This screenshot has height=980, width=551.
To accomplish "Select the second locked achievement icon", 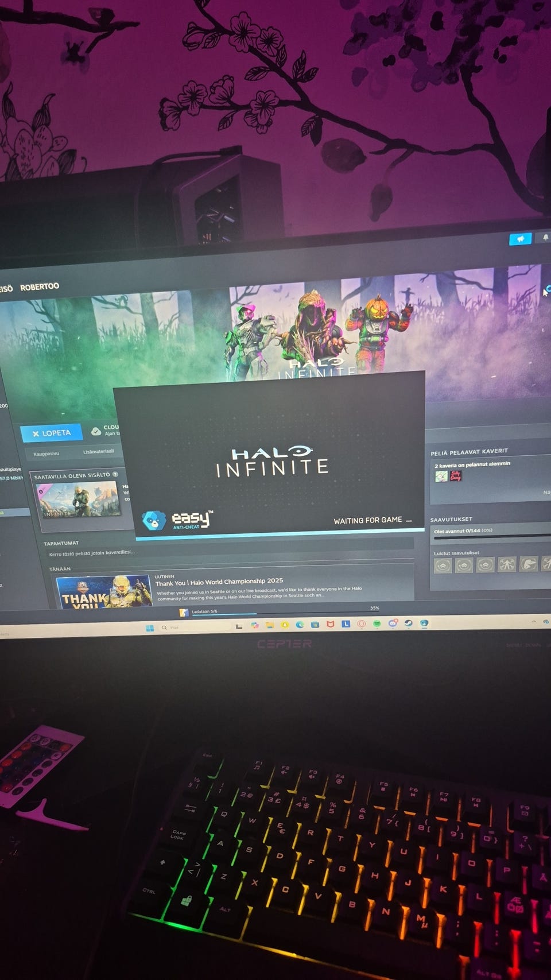I will (x=464, y=566).
